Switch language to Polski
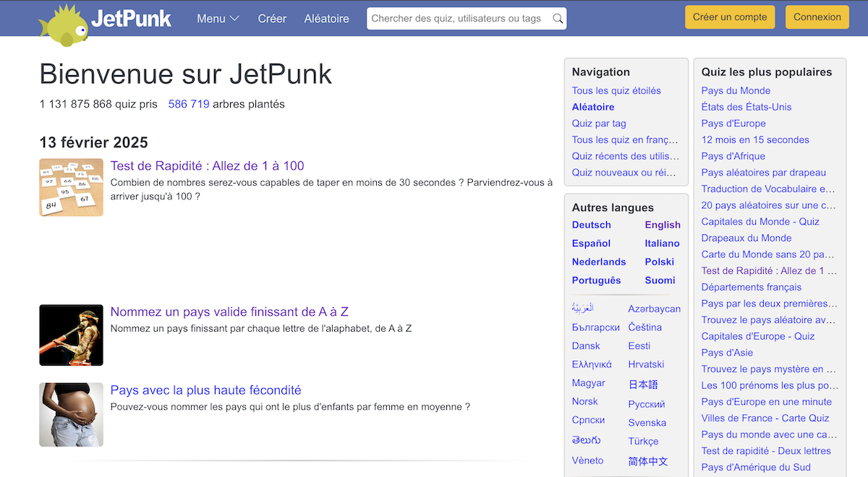This screenshot has width=868, height=477. point(660,262)
